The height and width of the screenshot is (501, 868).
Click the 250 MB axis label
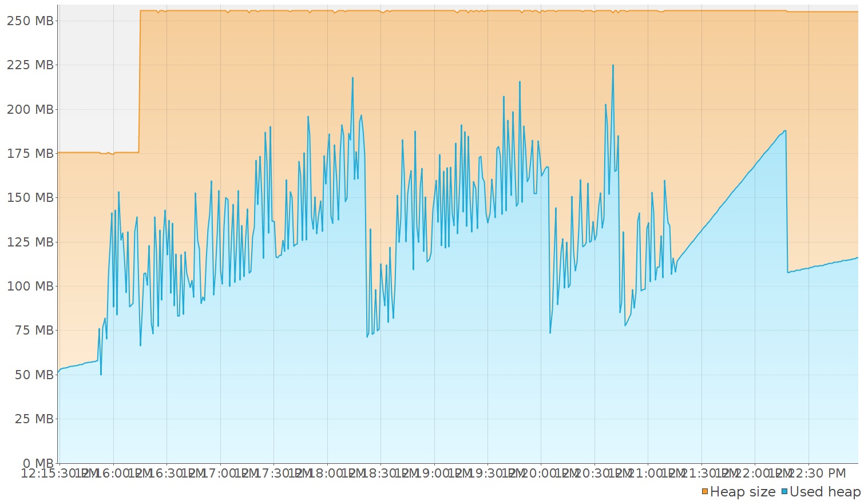point(30,21)
